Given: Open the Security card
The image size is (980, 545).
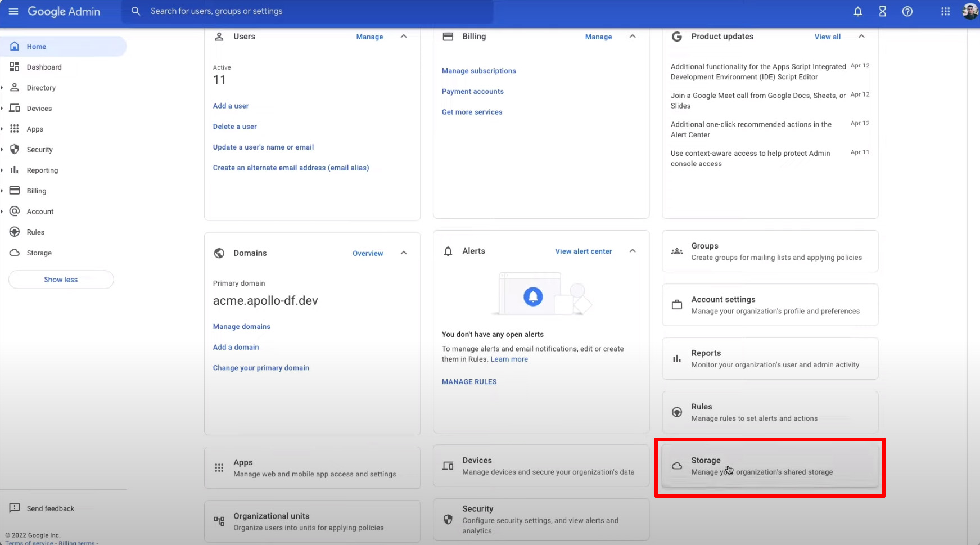Looking at the screenshot, I should [541, 519].
